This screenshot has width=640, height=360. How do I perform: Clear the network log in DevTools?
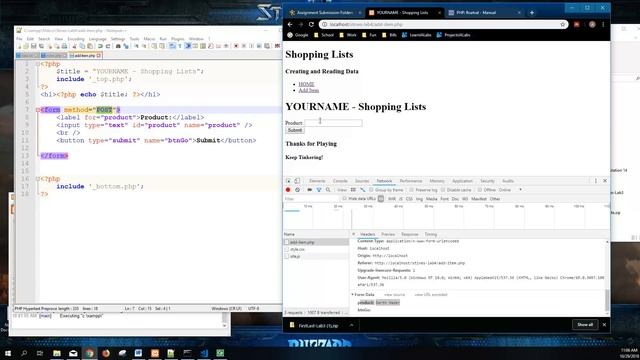click(x=298, y=190)
